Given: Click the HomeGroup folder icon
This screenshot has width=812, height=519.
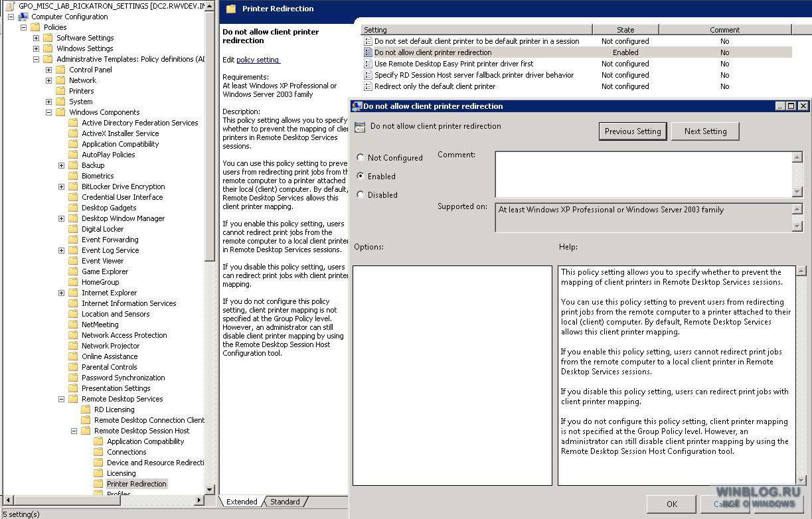Looking at the screenshot, I should (73, 282).
